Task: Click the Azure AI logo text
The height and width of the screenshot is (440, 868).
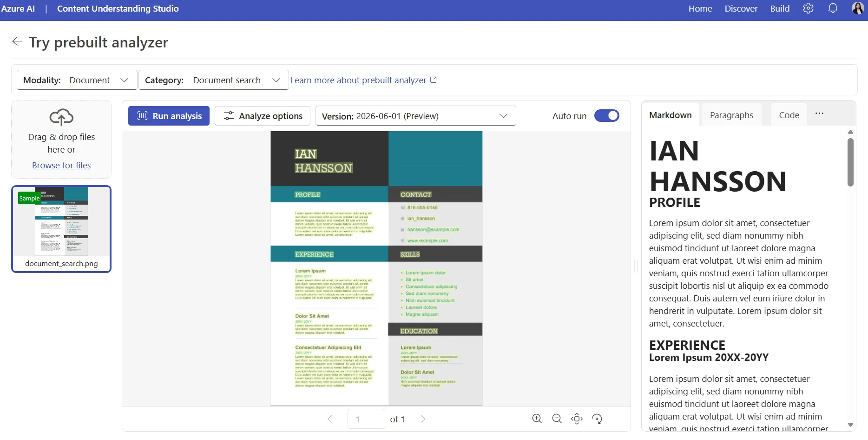Action: 18,8
